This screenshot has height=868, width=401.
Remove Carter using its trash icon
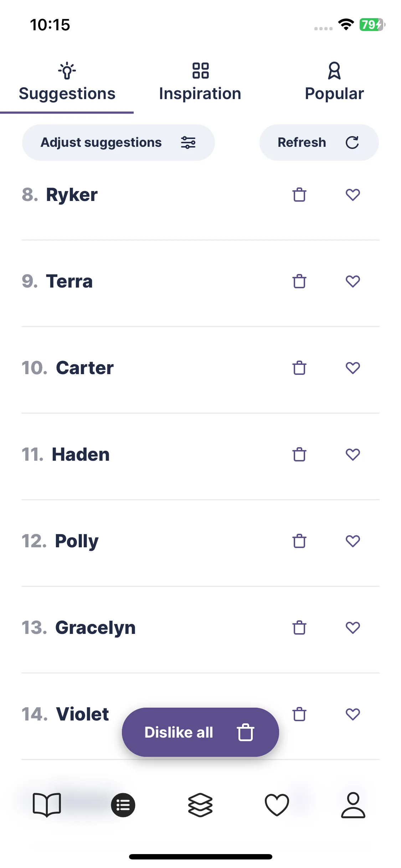click(x=299, y=368)
